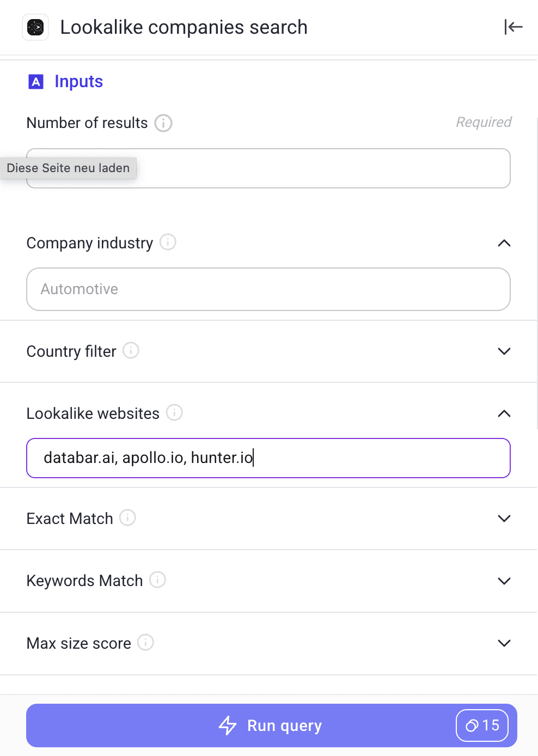Image resolution: width=538 pixels, height=756 pixels.
Task: Expand the Country filter section
Action: [x=504, y=351]
